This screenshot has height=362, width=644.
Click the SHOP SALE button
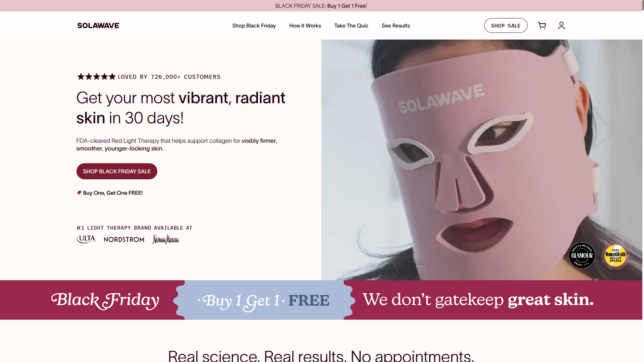pos(506,25)
